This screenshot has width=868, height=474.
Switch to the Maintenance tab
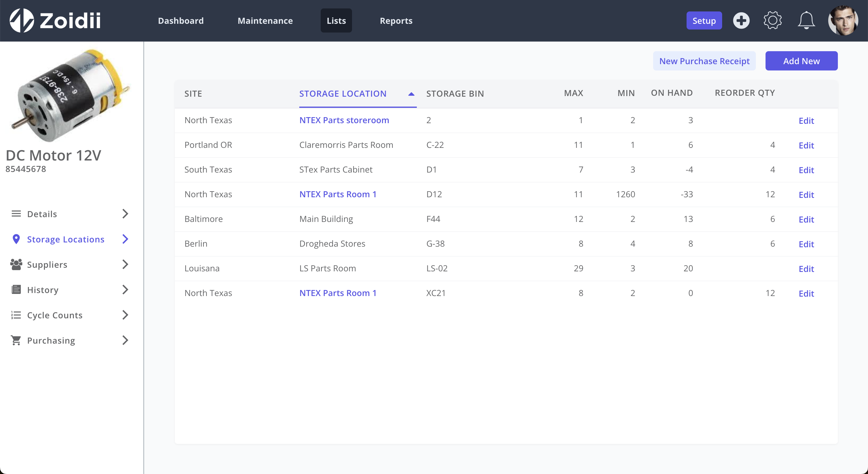point(265,20)
